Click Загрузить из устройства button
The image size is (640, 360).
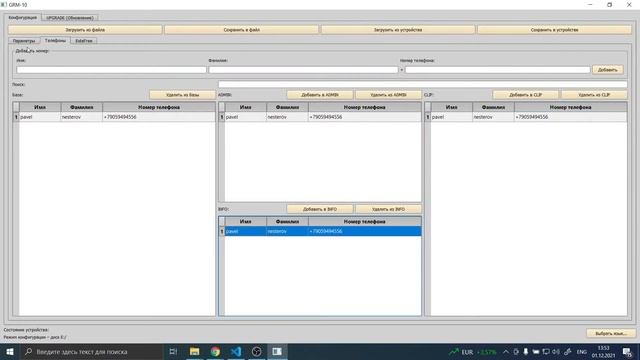pos(398,30)
